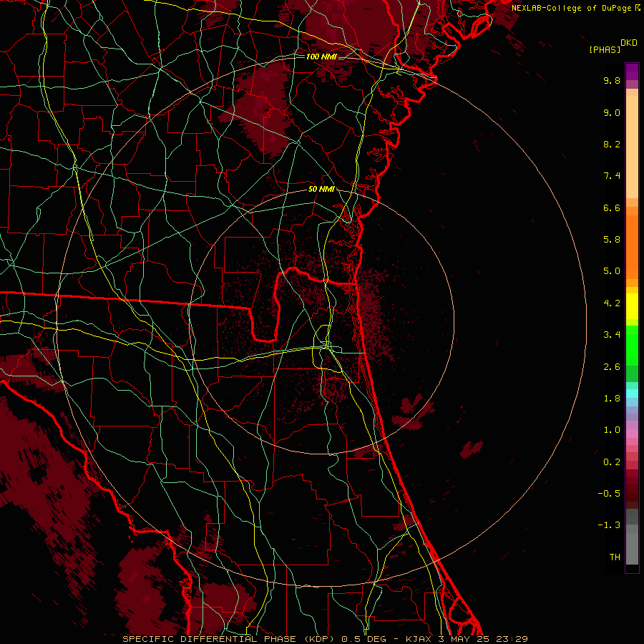The width and height of the screenshot is (644, 644).
Task: Click the -0.5 value on color scale
Action: coord(609,494)
